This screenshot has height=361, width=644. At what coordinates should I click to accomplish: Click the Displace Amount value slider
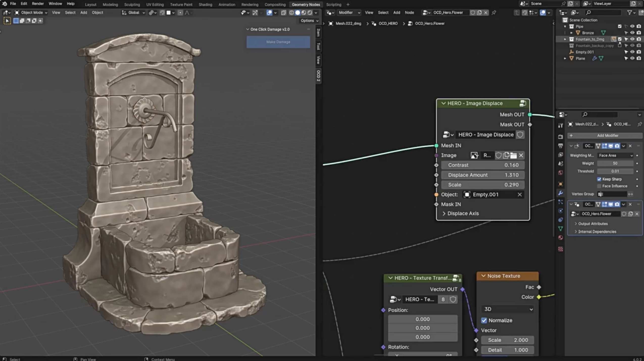tap(482, 175)
